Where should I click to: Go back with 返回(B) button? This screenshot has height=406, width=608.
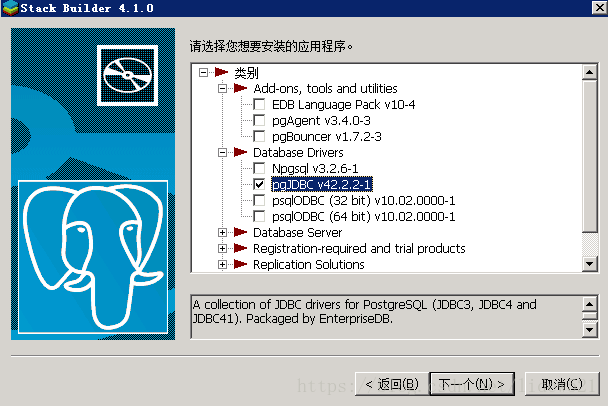coord(392,384)
